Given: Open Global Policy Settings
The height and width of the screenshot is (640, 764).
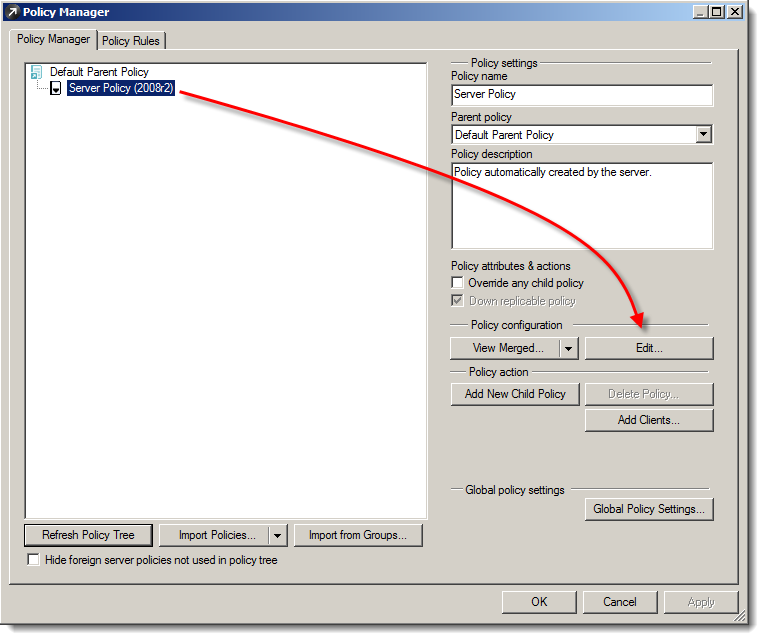Looking at the screenshot, I should [648, 509].
